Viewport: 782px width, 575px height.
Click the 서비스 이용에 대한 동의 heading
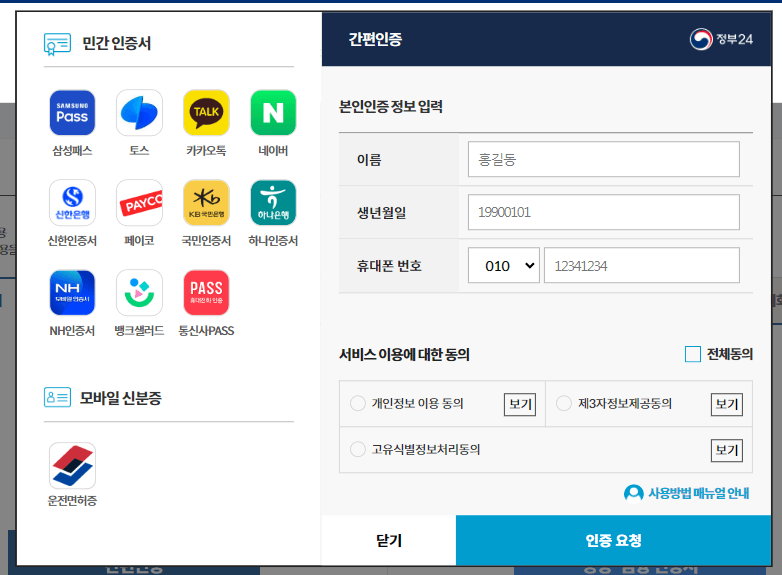coord(404,355)
